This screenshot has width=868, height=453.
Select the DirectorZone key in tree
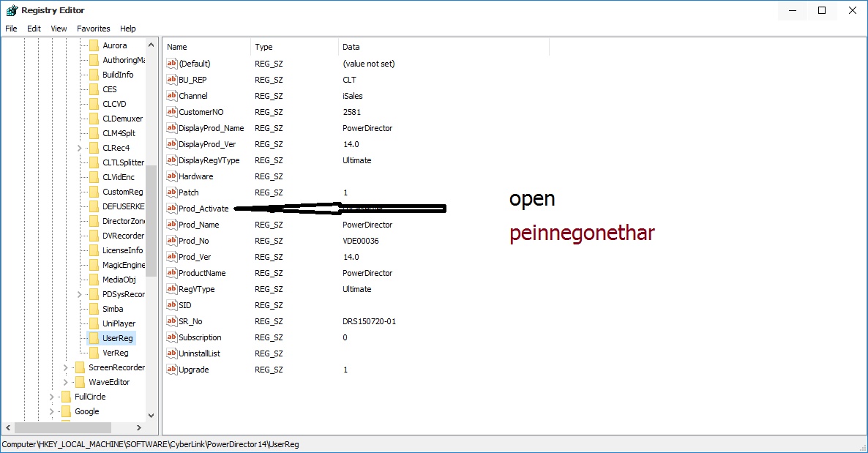coord(124,221)
